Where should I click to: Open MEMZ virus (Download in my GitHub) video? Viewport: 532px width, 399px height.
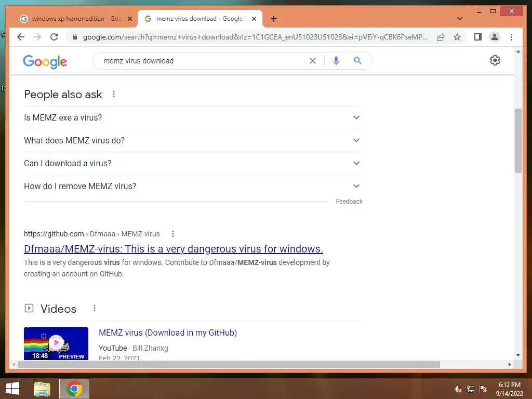[x=168, y=333]
